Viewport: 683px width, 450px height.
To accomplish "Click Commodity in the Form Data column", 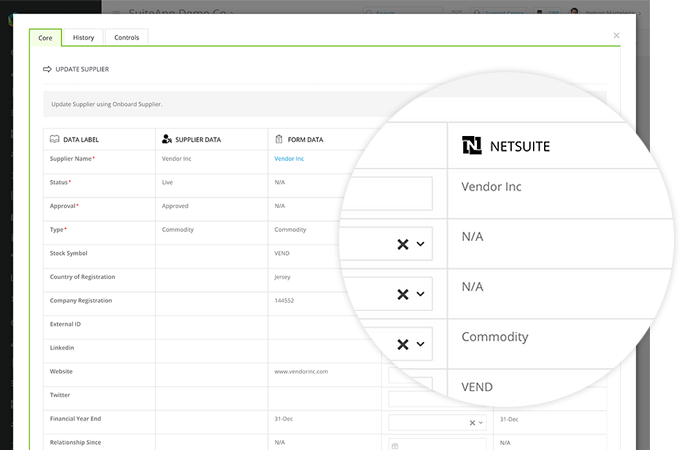I will [290, 229].
